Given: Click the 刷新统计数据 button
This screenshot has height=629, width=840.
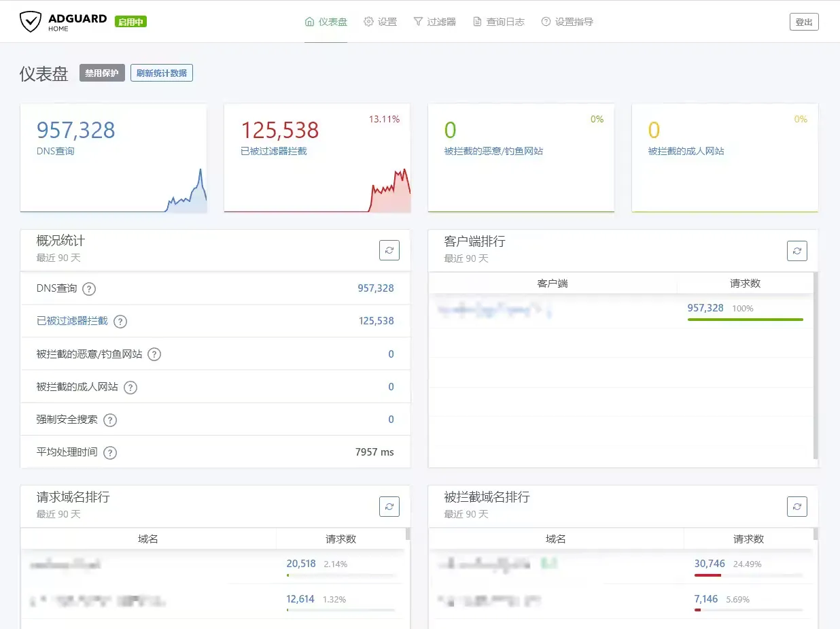Looking at the screenshot, I should pos(162,73).
